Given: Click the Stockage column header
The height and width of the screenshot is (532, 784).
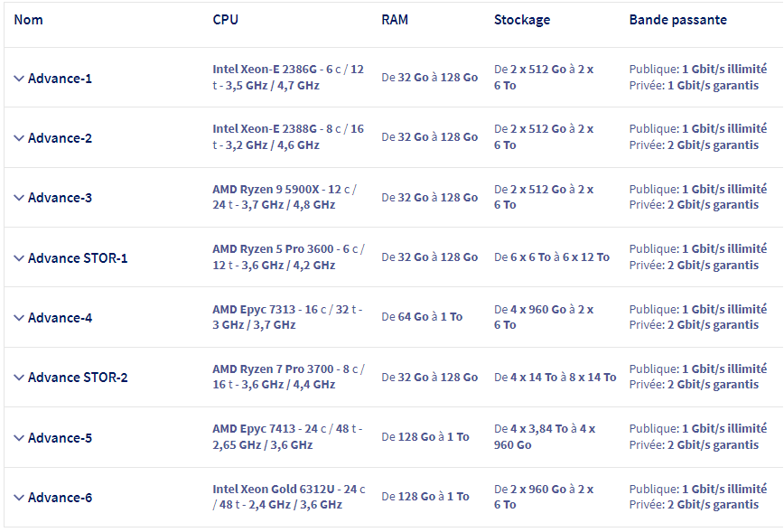Looking at the screenshot, I should (x=522, y=20).
